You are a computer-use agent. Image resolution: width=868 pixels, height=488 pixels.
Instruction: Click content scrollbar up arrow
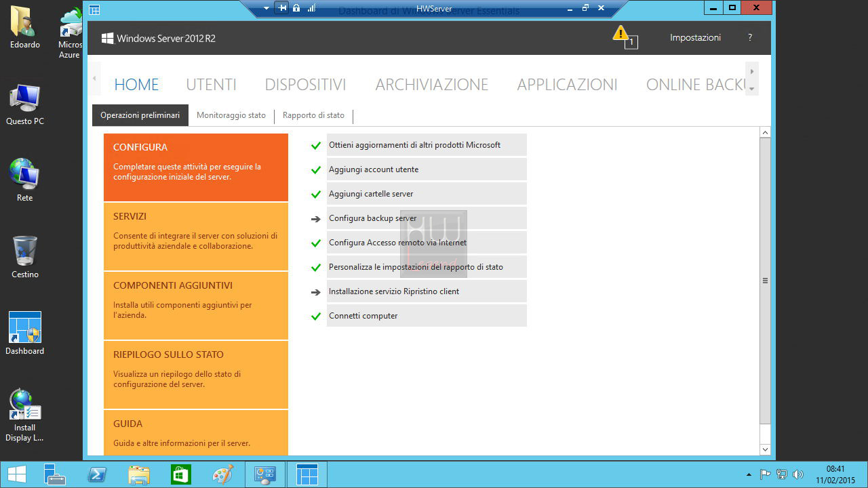(x=766, y=132)
